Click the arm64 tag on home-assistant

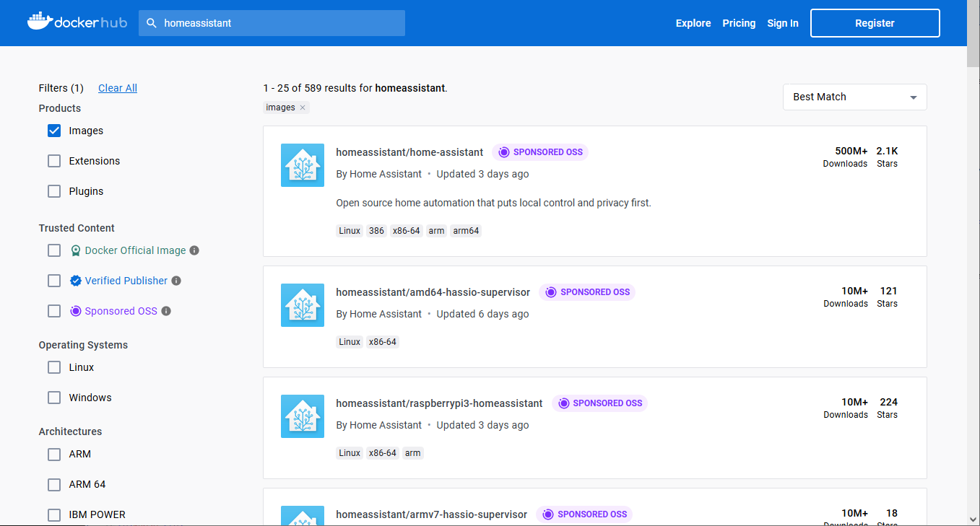click(x=466, y=231)
